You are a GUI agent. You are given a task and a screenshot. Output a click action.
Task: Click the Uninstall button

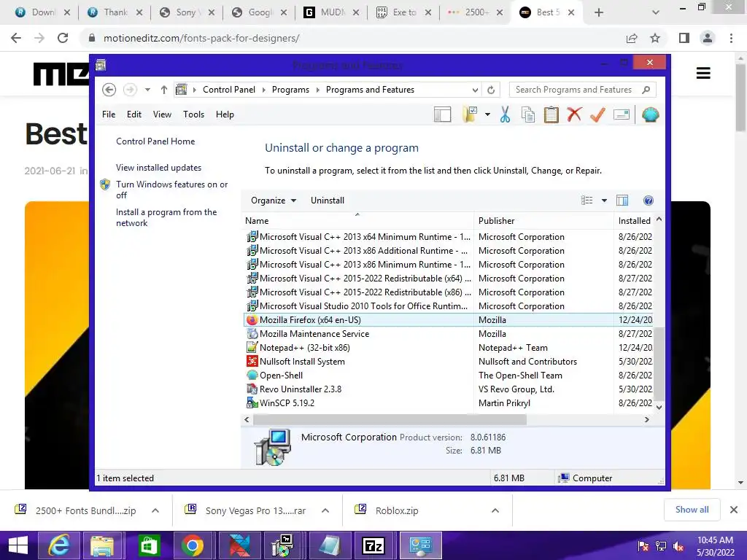328,201
